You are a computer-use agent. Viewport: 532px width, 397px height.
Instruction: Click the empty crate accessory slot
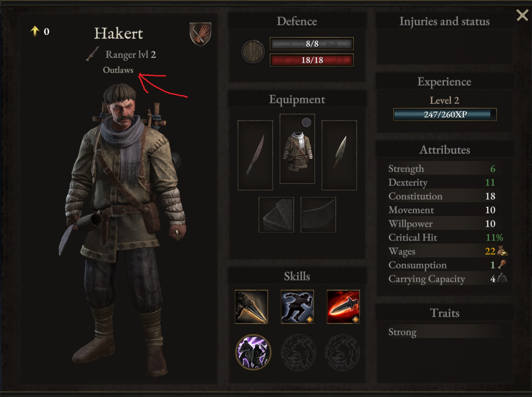point(276,215)
